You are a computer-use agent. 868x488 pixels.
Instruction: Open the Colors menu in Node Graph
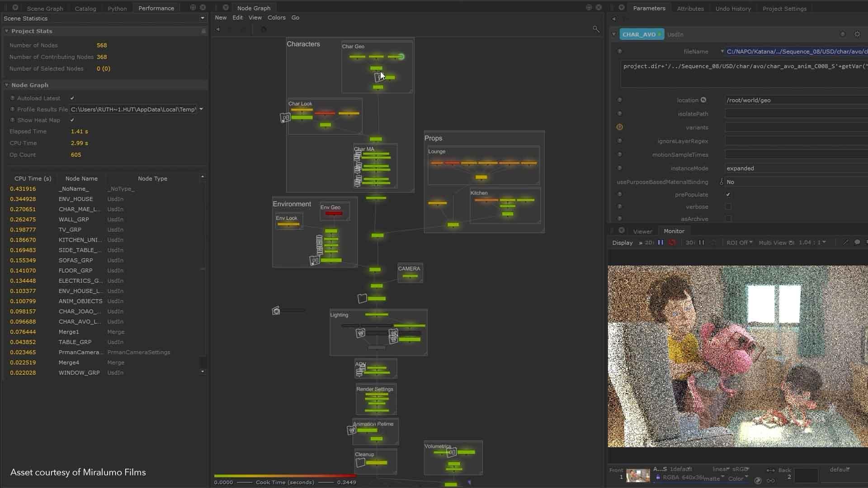tap(276, 18)
